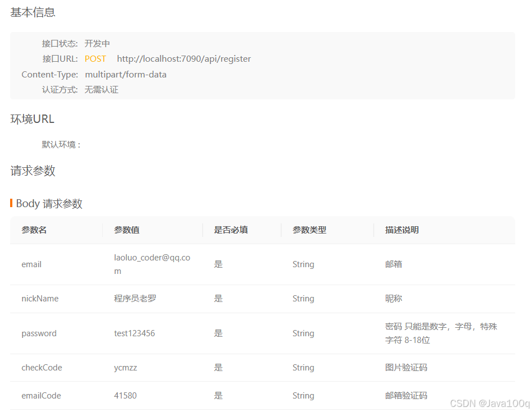The width and height of the screenshot is (532, 412).
Task: Click the checkCode parameter name cell
Action: [42, 368]
